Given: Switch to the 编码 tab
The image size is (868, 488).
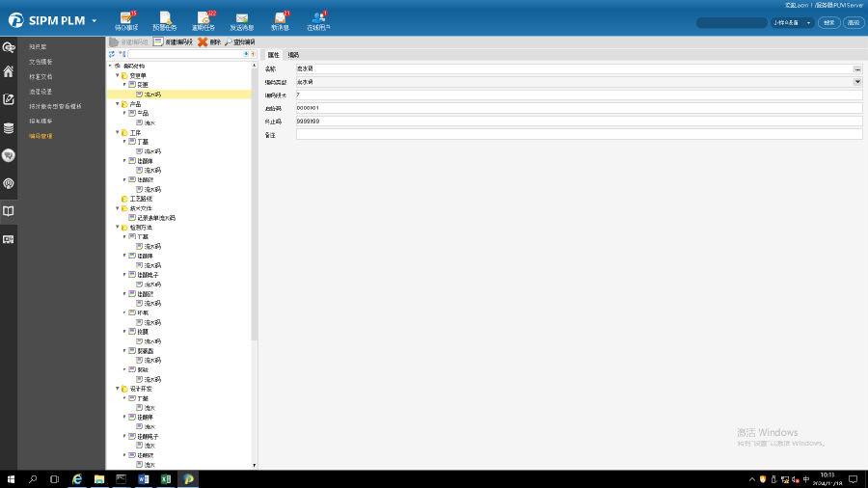Looking at the screenshot, I should coord(293,55).
